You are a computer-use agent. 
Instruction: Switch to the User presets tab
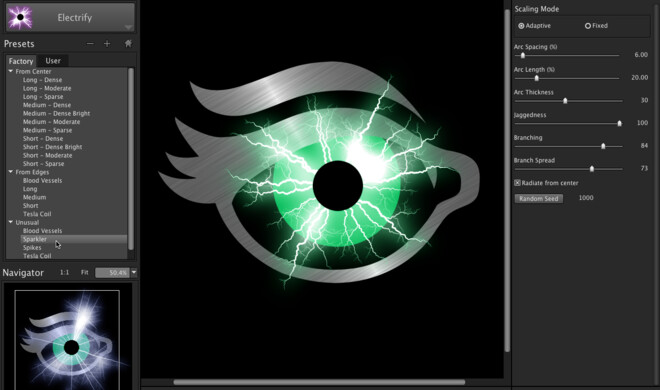click(53, 61)
